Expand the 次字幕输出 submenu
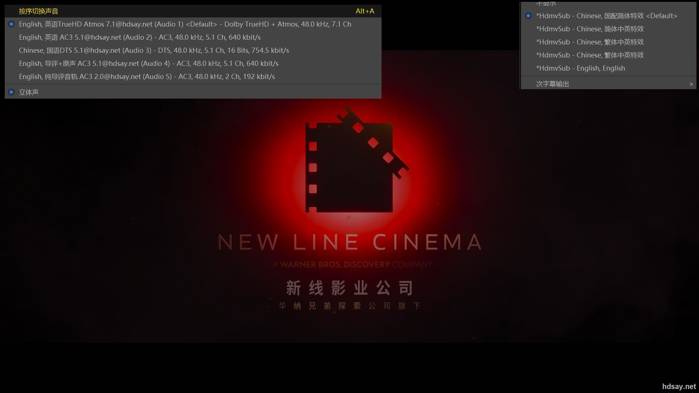This screenshot has height=393, width=699. 608,84
